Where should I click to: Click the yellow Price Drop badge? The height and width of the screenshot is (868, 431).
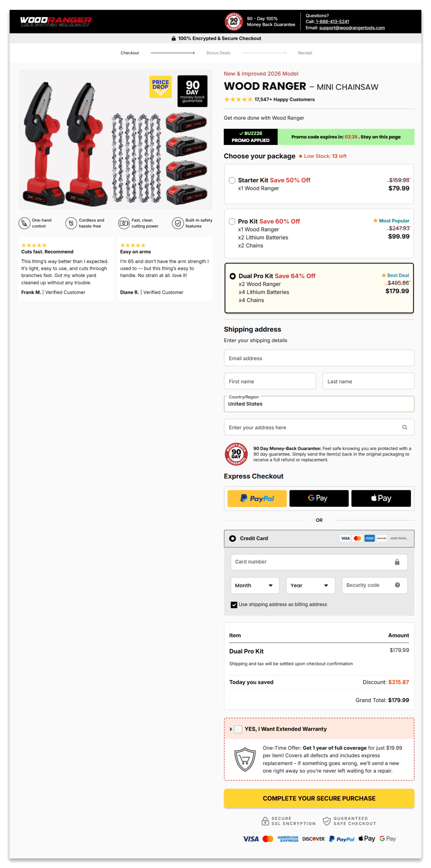click(x=161, y=86)
